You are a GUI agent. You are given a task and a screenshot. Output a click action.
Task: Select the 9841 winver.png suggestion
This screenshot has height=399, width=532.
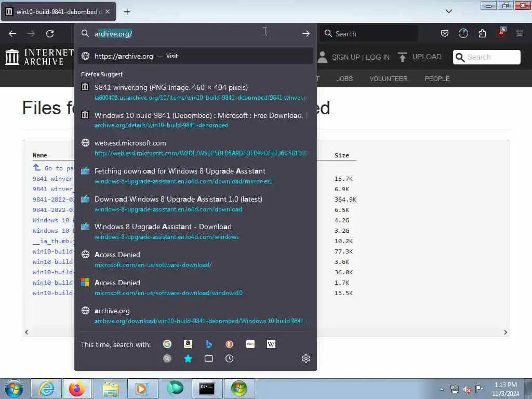click(195, 92)
